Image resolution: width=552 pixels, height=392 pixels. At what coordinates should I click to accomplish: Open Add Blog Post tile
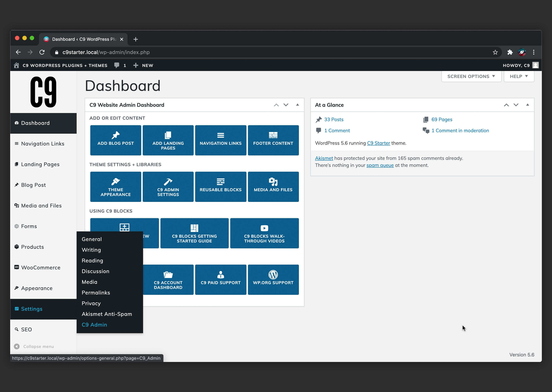(x=116, y=140)
